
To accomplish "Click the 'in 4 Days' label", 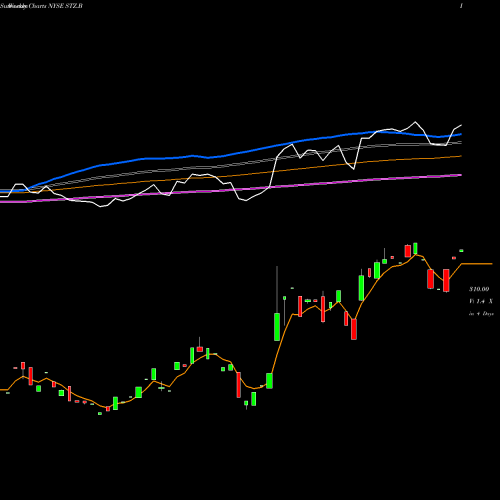I will click(481, 314).
